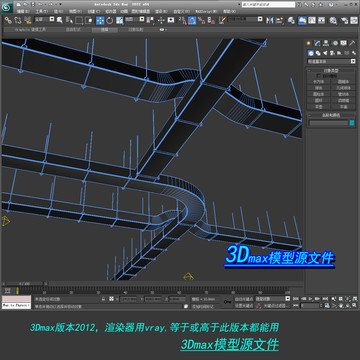Collapse the 名称和颜色 rollout
Screen dimensions: 360x360
tap(331, 115)
